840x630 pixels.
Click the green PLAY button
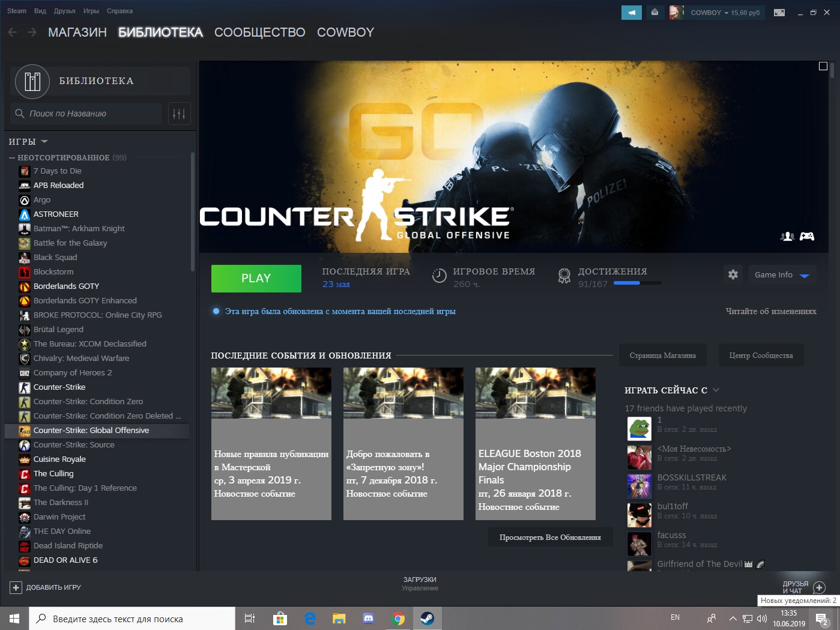click(256, 279)
